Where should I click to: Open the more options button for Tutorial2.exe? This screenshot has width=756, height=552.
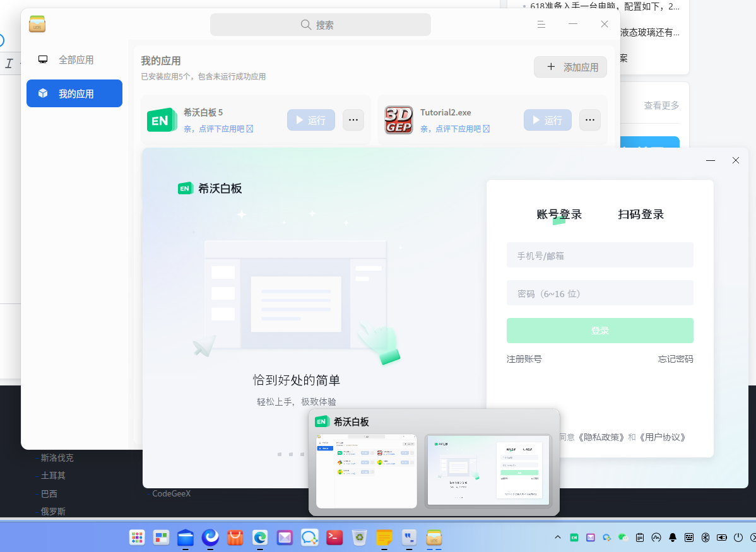click(590, 120)
